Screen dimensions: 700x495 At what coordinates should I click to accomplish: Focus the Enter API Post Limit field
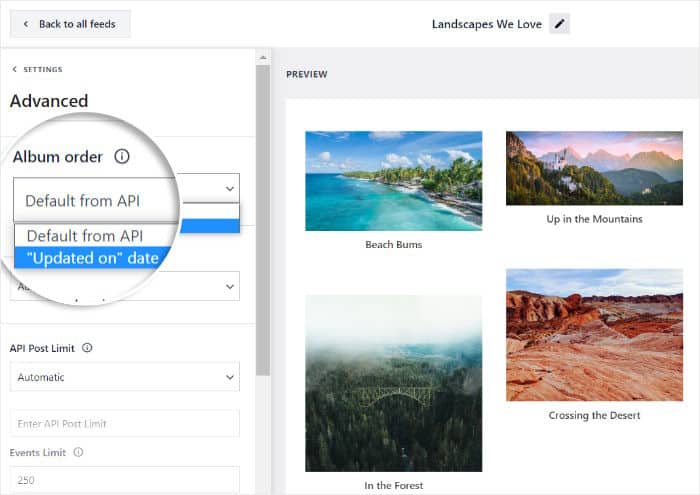pos(125,423)
